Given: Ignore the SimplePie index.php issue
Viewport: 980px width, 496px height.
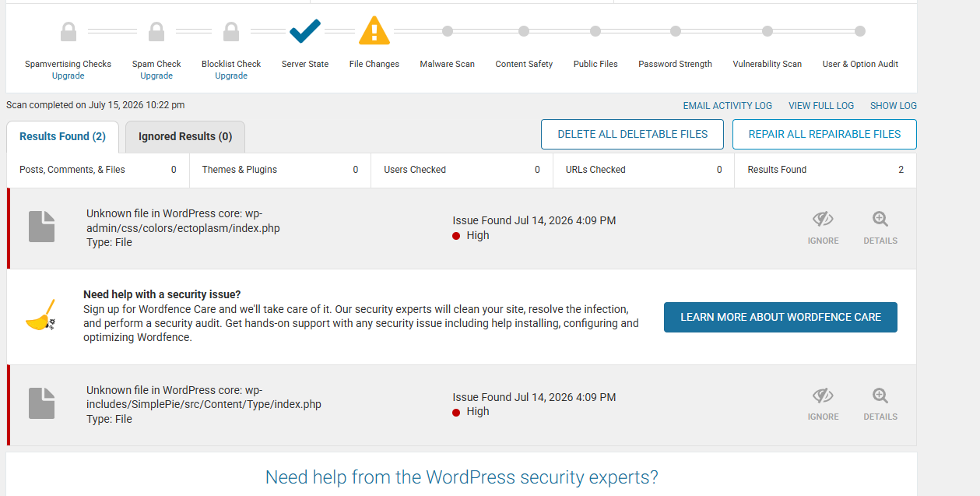Looking at the screenshot, I should (823, 404).
